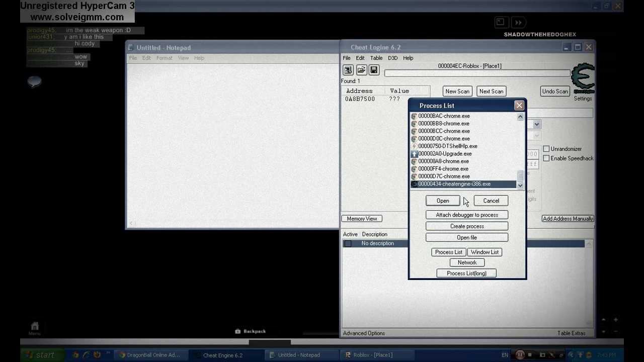This screenshot has width=644, height=362.
Task: Click the HyperCam pause recording icon
Action: point(520,355)
